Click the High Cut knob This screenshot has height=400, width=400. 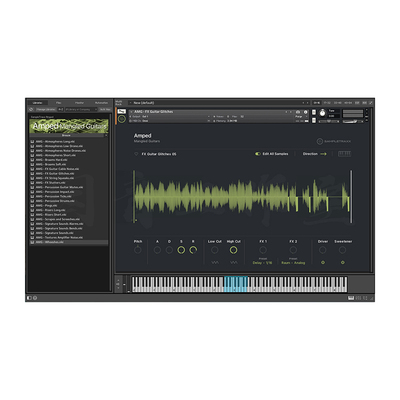(x=234, y=250)
